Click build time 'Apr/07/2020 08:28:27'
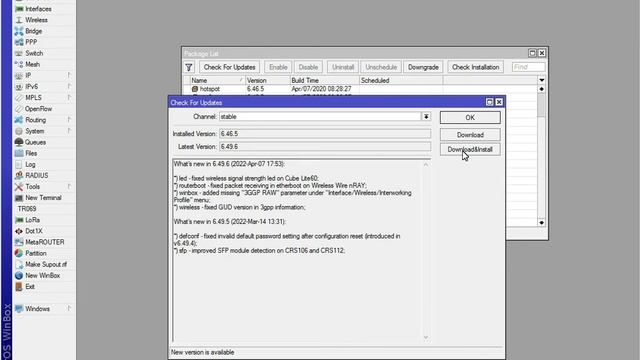 (x=321, y=89)
